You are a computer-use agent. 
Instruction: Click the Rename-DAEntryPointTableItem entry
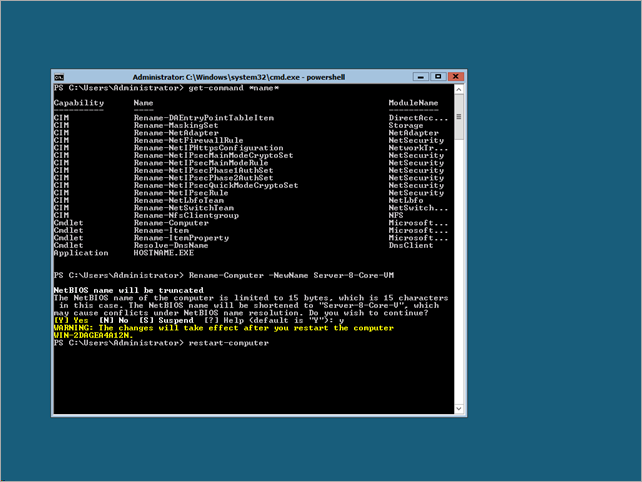[x=203, y=118]
